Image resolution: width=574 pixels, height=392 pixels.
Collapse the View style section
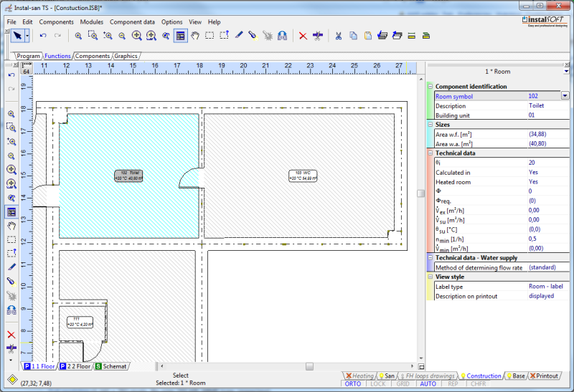430,277
